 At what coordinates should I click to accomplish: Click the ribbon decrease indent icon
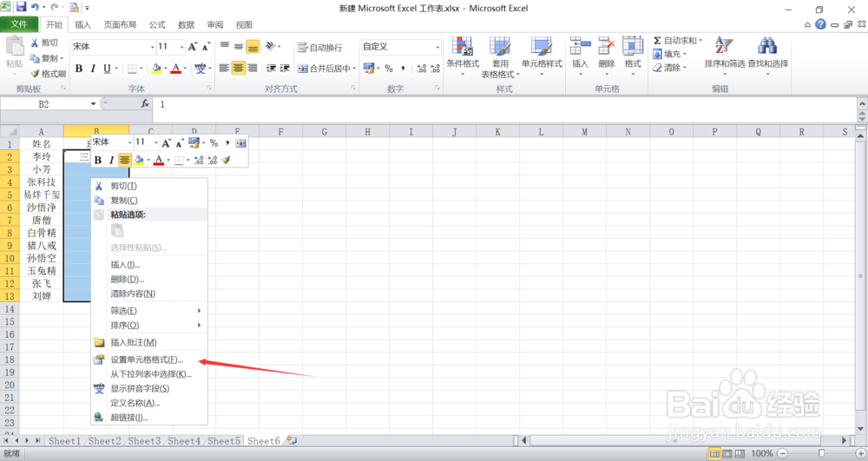(x=271, y=68)
